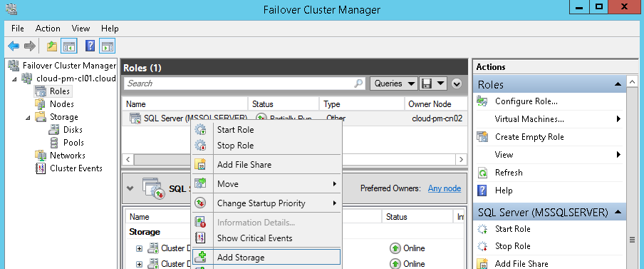Select the Roles icon in the tree

click(x=40, y=91)
